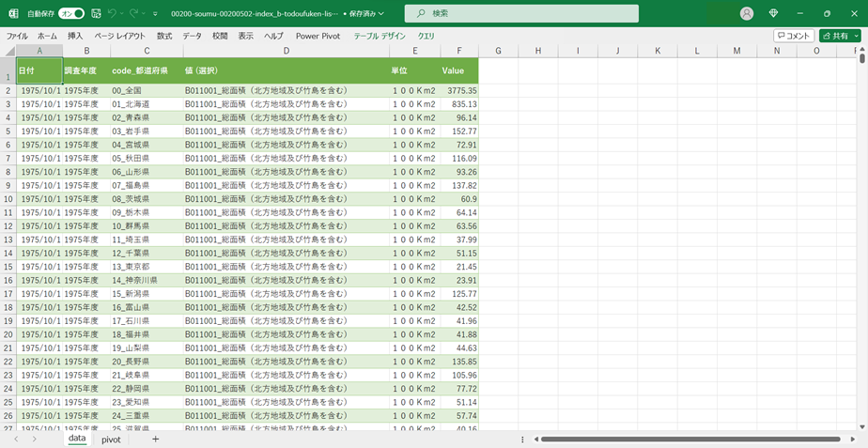Open the 挿入 ribbon tab
868x448 pixels.
click(75, 36)
